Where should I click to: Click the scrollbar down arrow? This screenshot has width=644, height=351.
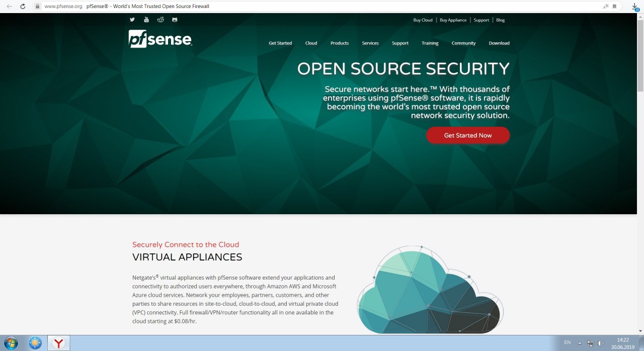[640, 331]
